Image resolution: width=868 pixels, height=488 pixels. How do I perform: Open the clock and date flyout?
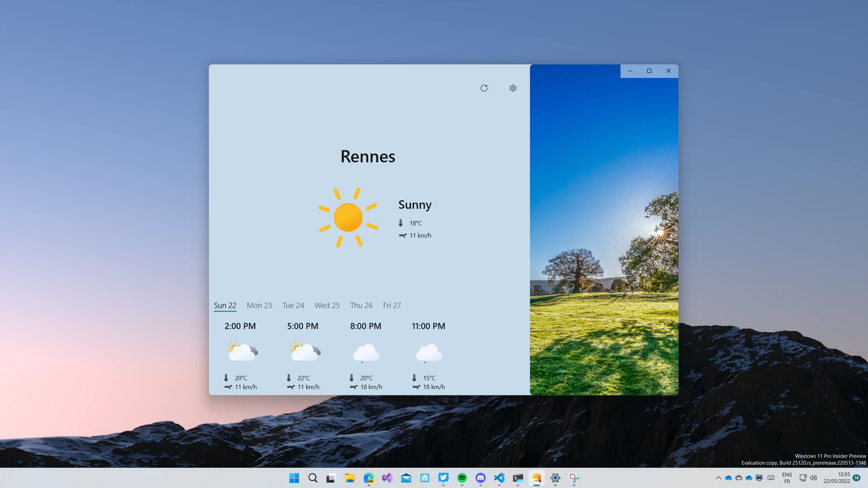[836, 478]
